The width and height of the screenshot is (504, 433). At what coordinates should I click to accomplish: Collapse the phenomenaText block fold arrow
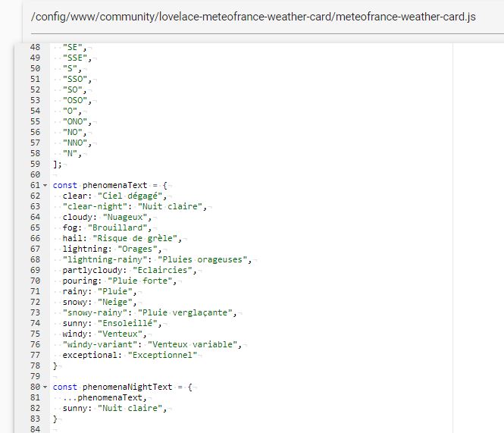click(45, 186)
